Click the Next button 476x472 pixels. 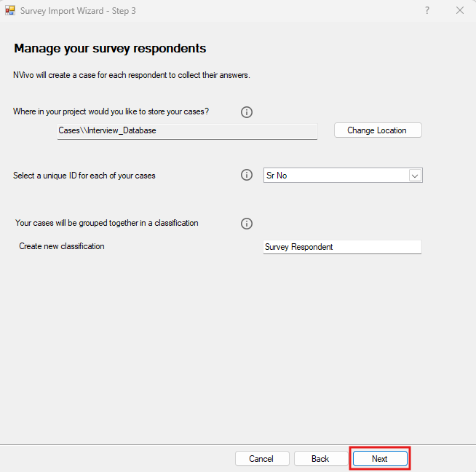(380, 458)
